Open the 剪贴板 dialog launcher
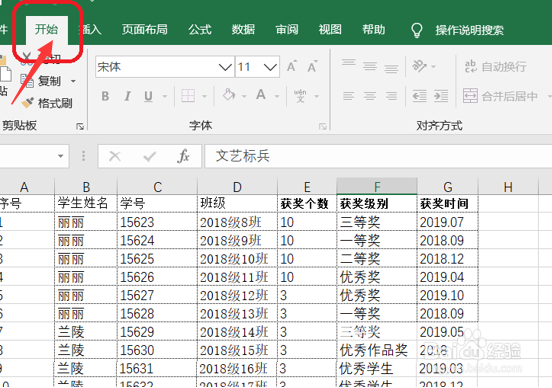The height and width of the screenshot is (388, 552). [x=80, y=126]
